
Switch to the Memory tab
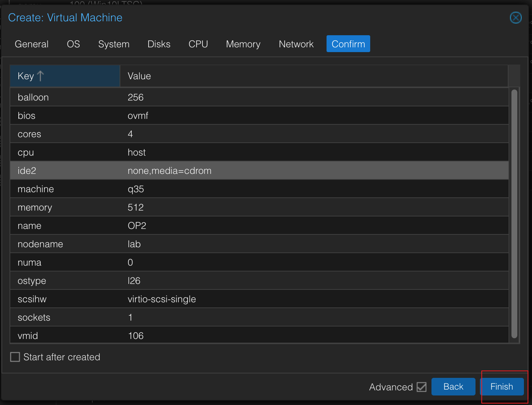tap(243, 44)
